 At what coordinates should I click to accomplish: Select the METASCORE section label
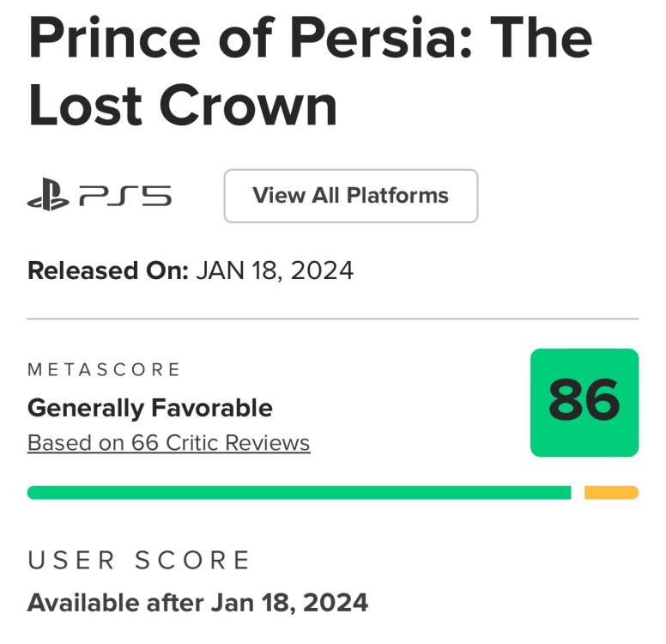(104, 370)
